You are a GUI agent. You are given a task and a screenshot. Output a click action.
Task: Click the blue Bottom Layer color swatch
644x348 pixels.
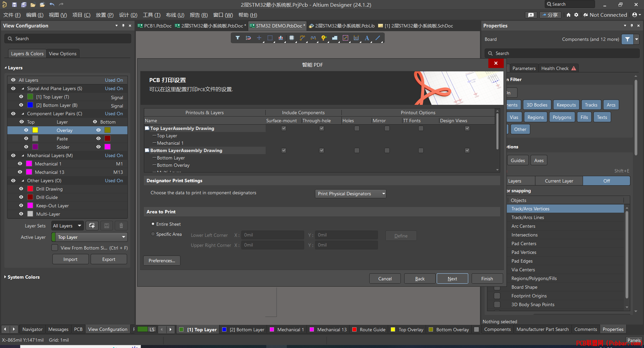point(30,105)
